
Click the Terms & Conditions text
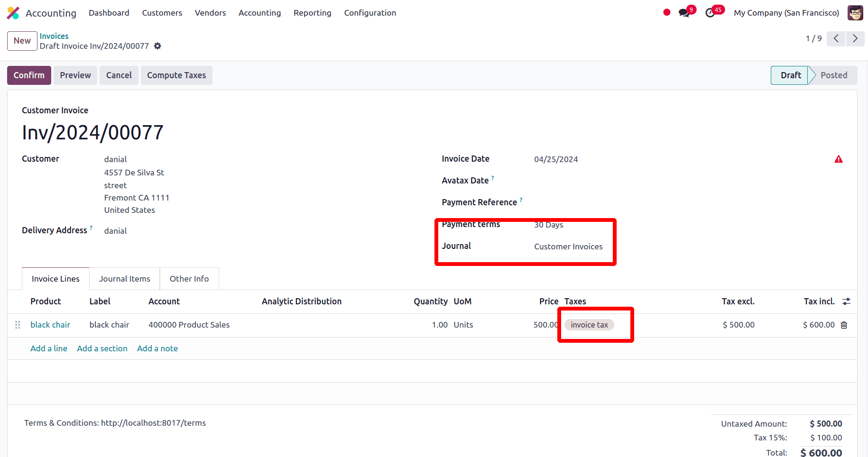[115, 423]
